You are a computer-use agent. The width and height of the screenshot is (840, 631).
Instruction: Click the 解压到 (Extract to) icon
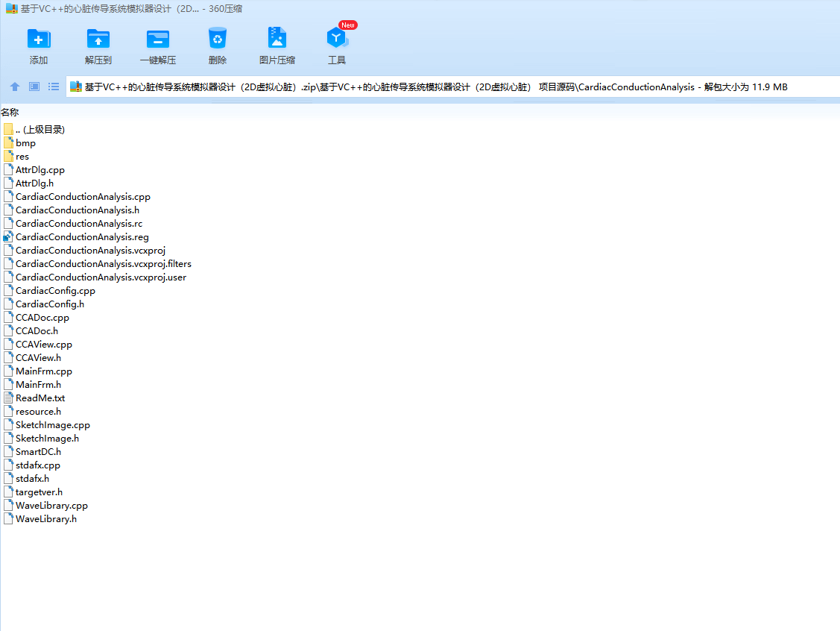coord(98,39)
